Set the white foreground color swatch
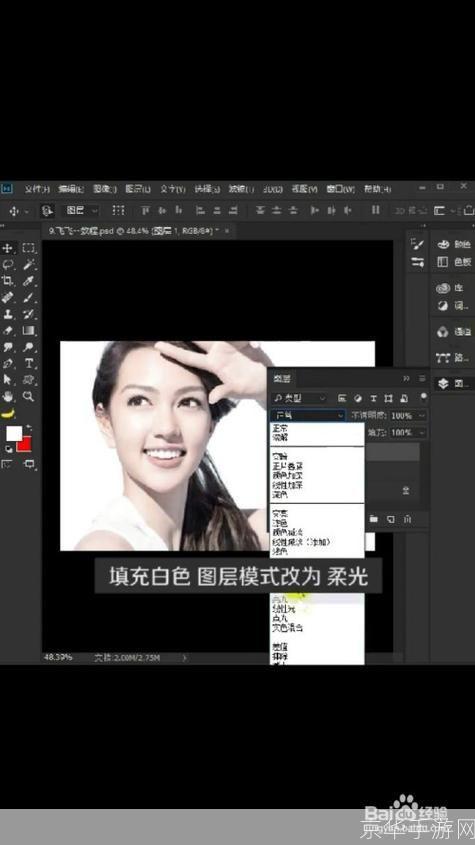Viewport: 475px width, 845px height. point(13,433)
